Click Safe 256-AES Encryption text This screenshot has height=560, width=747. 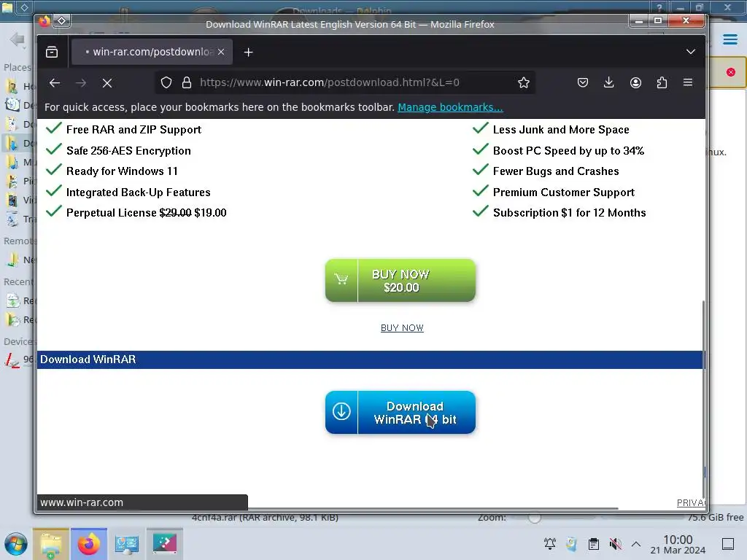(x=128, y=151)
